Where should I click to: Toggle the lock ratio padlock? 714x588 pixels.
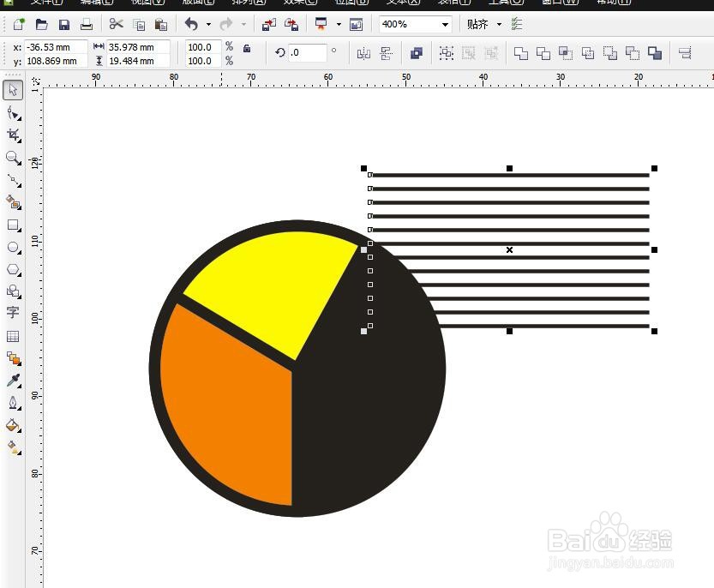click(247, 48)
